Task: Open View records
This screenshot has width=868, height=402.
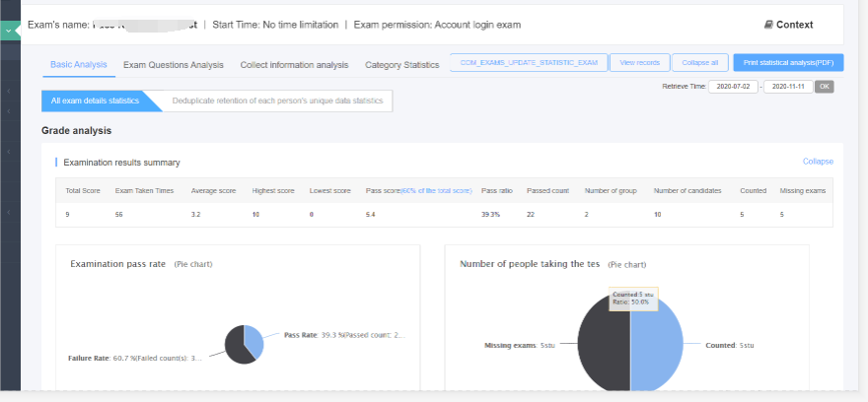Action: tap(640, 62)
